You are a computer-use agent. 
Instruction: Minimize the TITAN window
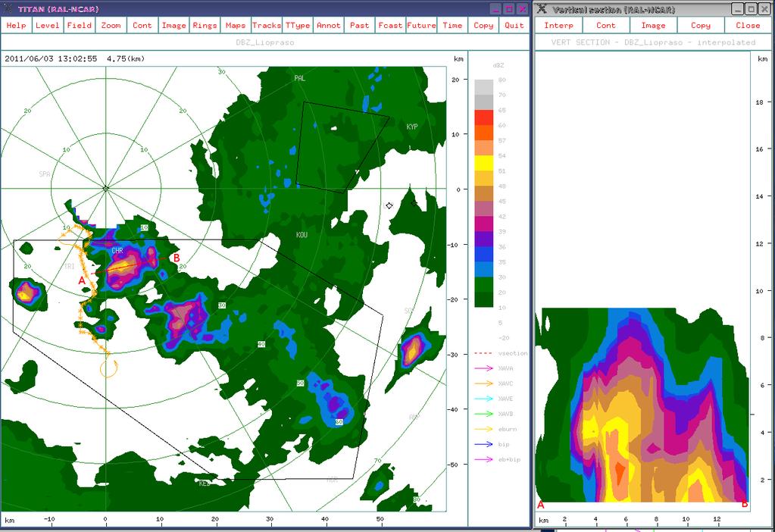point(495,9)
